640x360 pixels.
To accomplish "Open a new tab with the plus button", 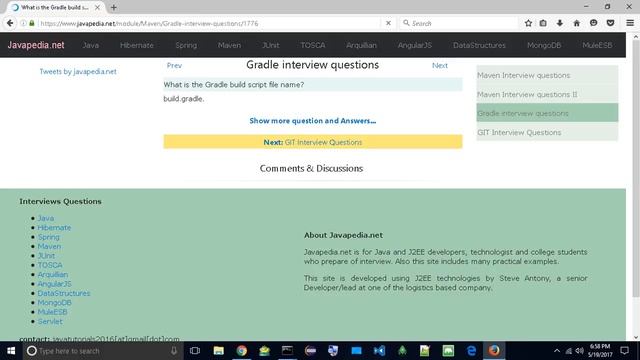I will [x=113, y=7].
